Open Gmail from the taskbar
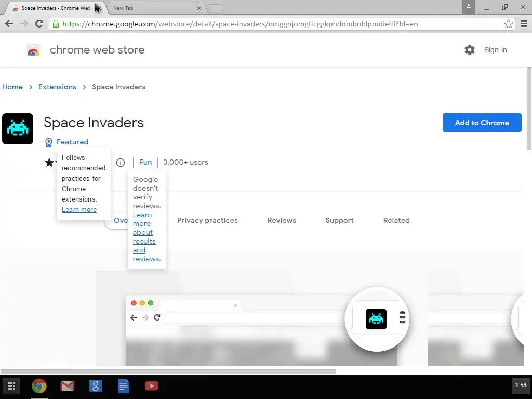532x399 pixels. [68, 386]
